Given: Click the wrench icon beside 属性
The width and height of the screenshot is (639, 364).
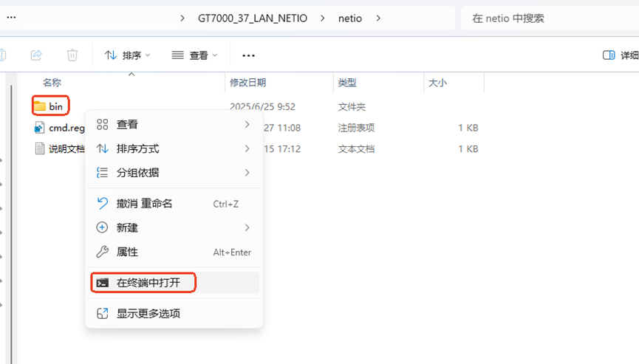Looking at the screenshot, I should (x=102, y=252).
